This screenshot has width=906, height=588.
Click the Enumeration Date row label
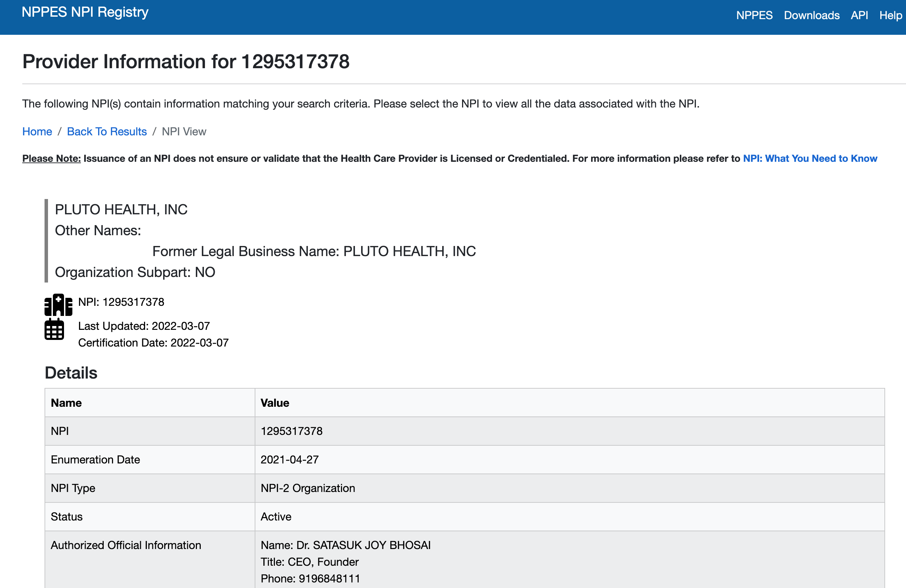(95, 459)
